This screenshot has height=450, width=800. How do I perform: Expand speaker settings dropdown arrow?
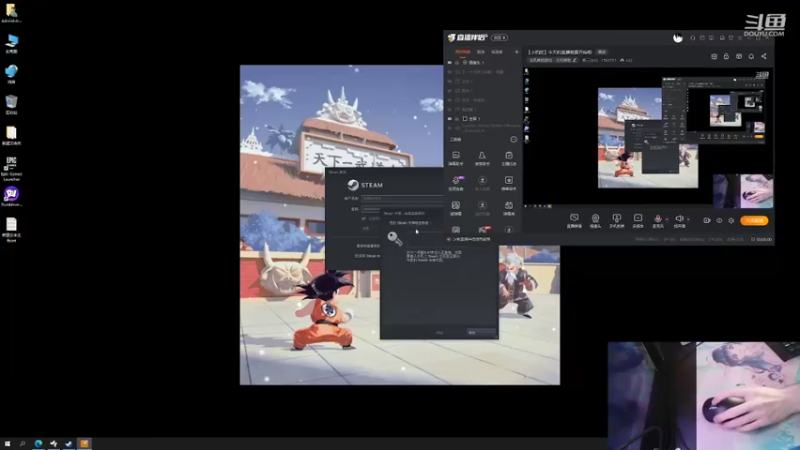coord(688,219)
